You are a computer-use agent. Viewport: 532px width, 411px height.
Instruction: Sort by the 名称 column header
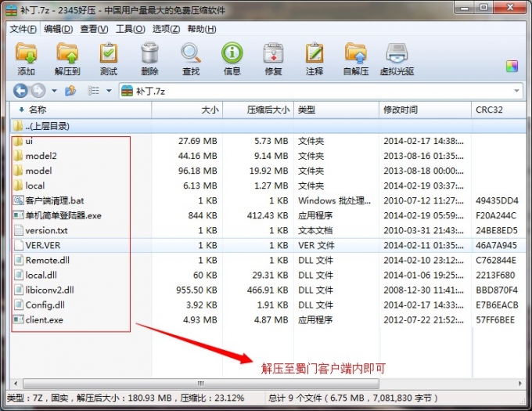[x=81, y=110]
